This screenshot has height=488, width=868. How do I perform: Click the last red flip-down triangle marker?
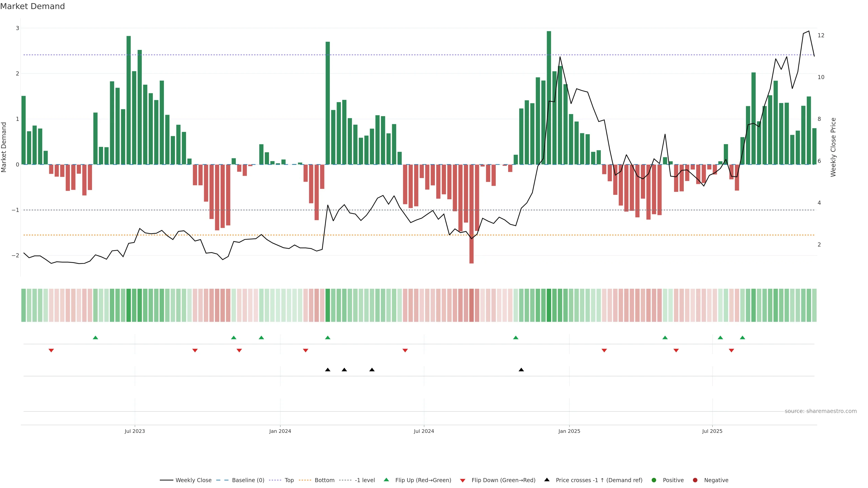point(731,351)
